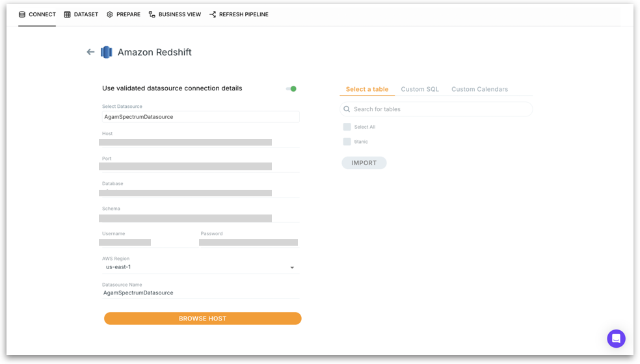Switch to the Custom Calendars tab
Screen dimensions: 640x364
pyautogui.click(x=479, y=89)
